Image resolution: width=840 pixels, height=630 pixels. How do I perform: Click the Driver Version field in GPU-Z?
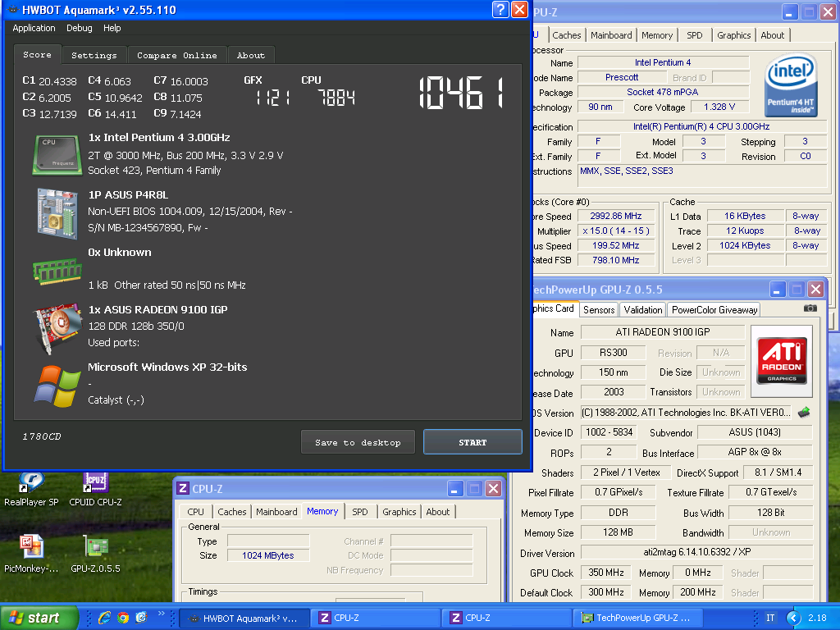pyautogui.click(x=697, y=552)
